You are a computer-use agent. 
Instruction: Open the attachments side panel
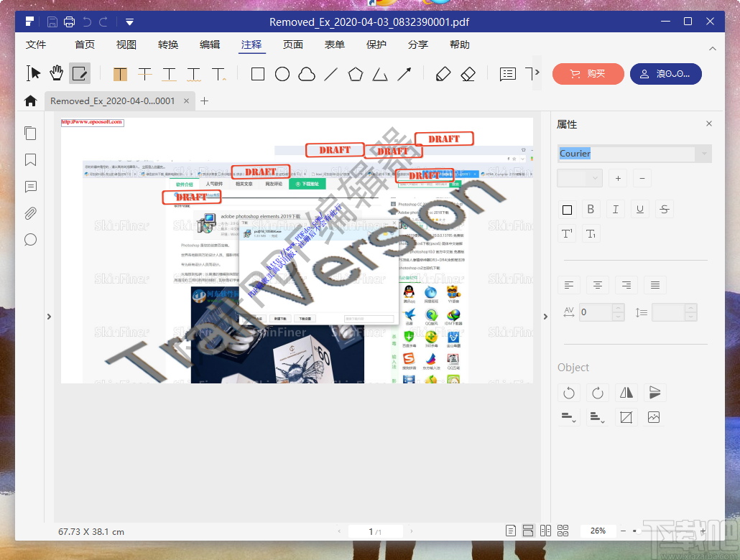pyautogui.click(x=30, y=213)
